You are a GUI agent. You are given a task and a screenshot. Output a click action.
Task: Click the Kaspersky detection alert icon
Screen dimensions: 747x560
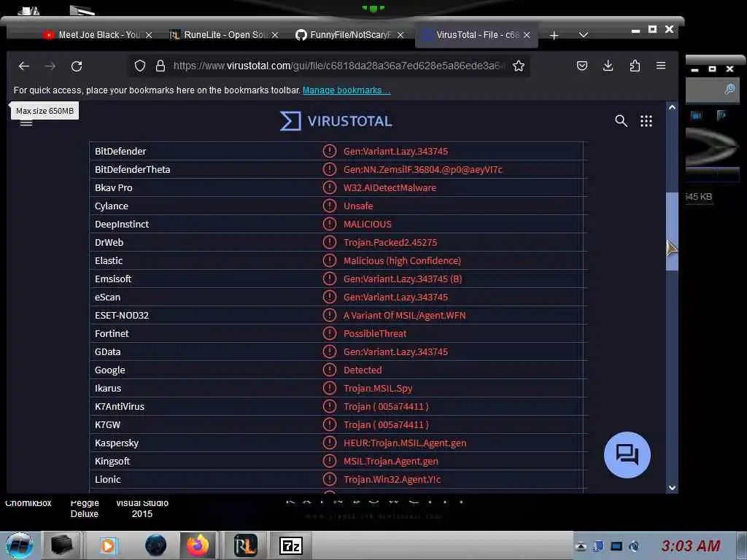[x=329, y=443]
